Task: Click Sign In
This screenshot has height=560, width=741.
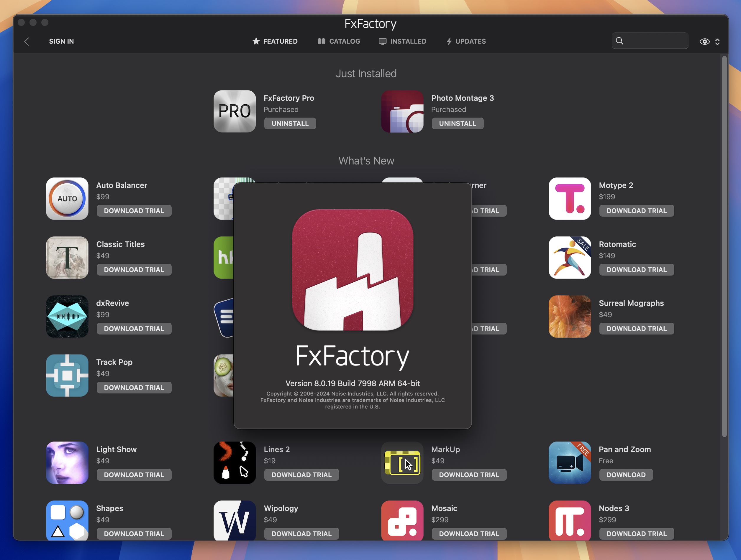Action: click(x=61, y=41)
